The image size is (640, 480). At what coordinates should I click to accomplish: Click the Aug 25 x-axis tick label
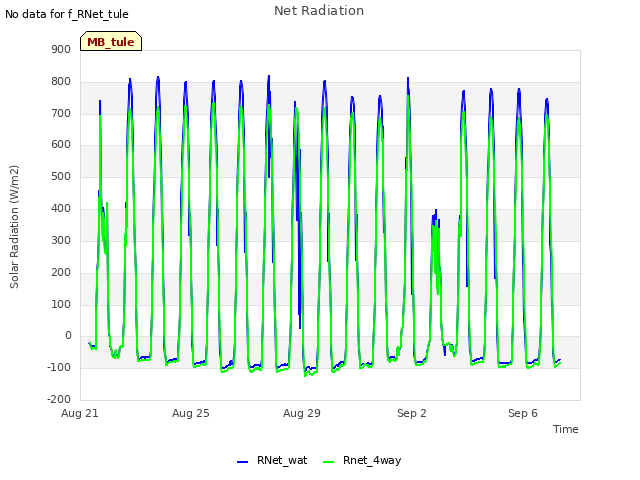(191, 413)
